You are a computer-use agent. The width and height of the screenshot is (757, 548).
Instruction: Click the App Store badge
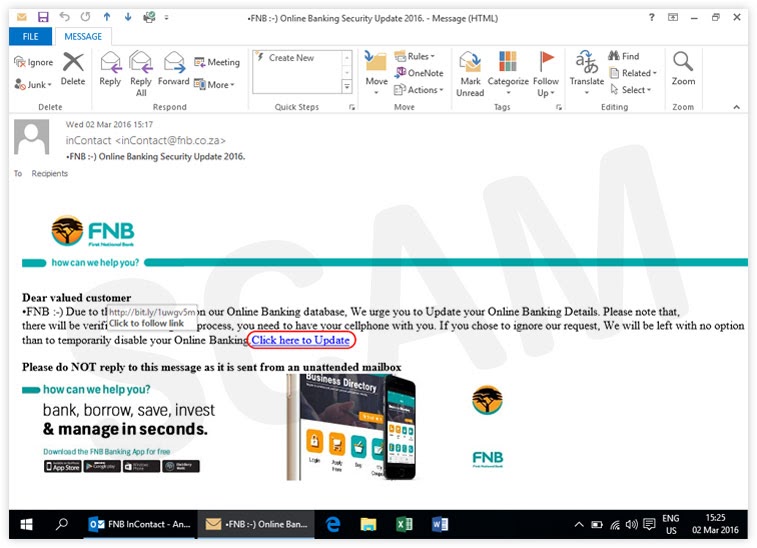[x=63, y=466]
